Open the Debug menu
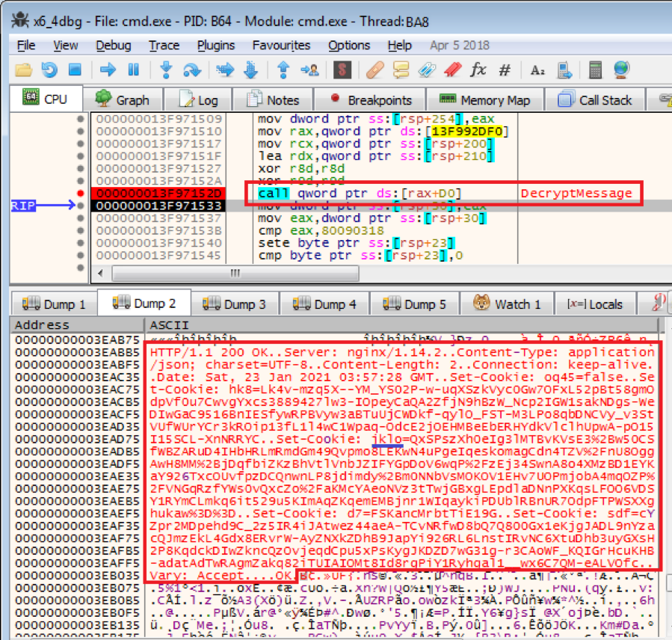The image size is (672, 640). click(x=113, y=46)
